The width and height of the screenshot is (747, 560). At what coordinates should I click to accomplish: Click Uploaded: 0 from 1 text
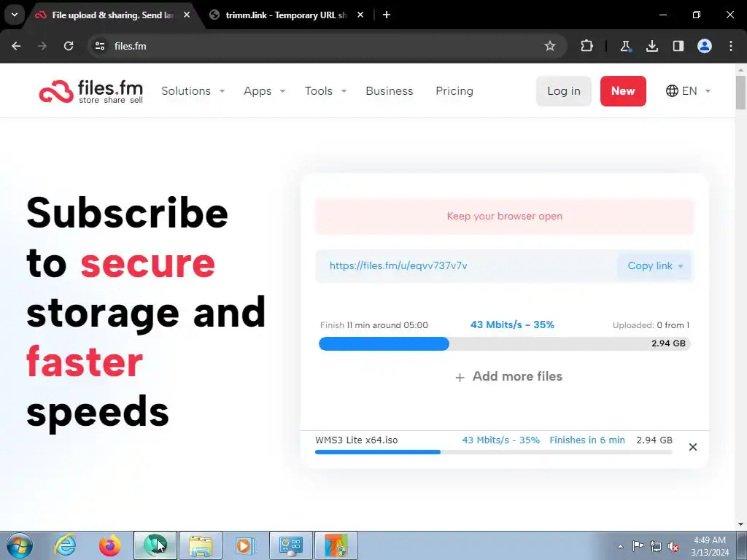(651, 325)
